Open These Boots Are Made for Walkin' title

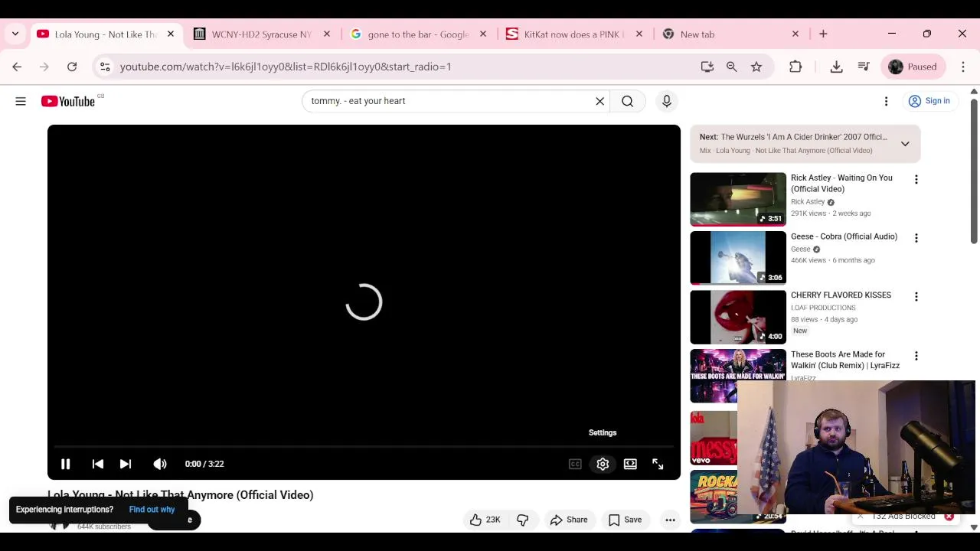coord(845,360)
